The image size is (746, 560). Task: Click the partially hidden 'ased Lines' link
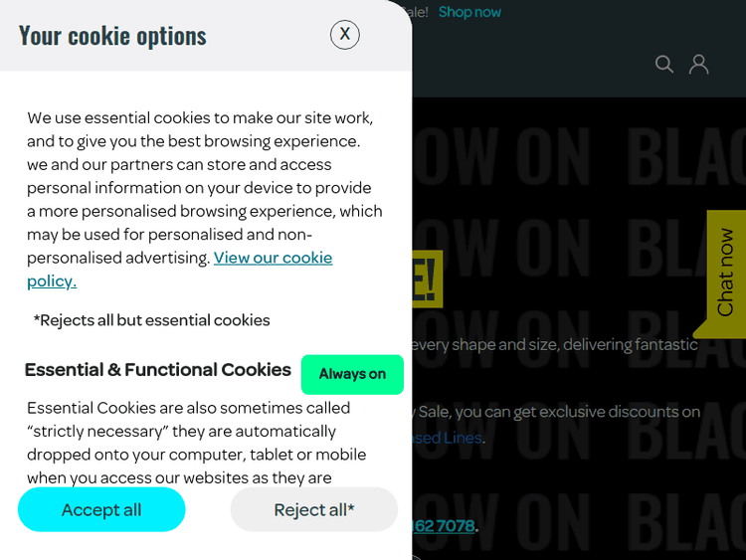(x=448, y=438)
